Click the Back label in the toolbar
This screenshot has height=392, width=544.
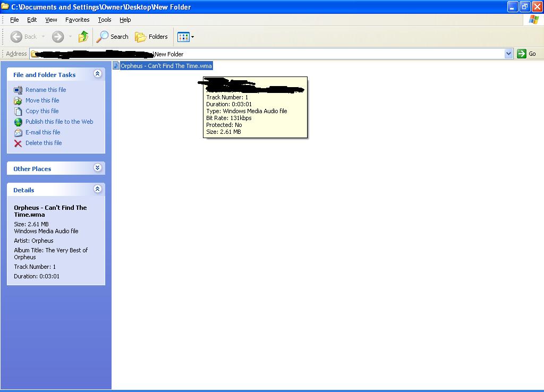tap(30, 37)
